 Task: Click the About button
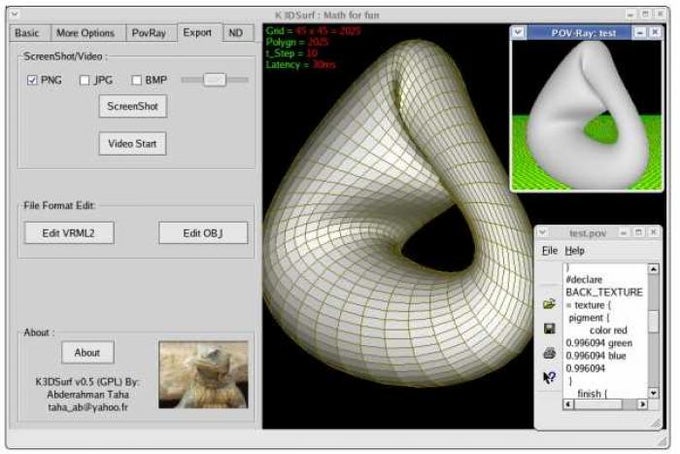[x=88, y=353]
